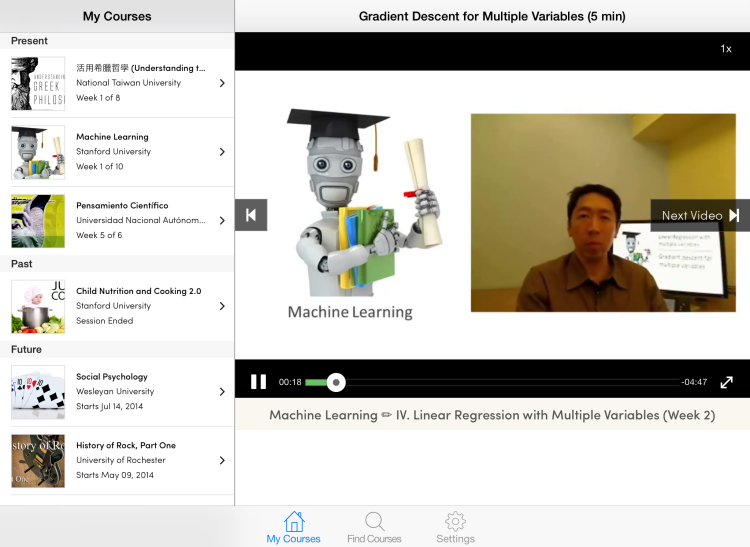Expand the History of Rock chevron
The image size is (750, 547).
(x=222, y=460)
